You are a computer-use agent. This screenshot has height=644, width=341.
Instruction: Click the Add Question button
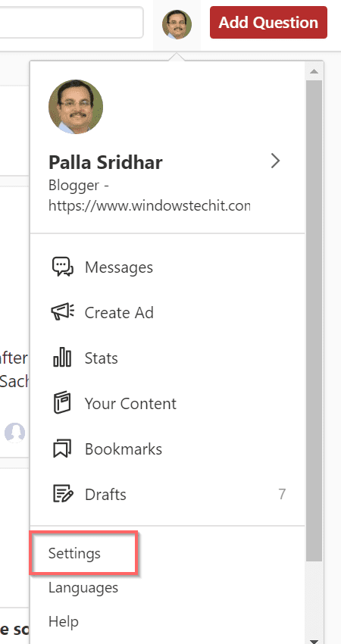tap(269, 23)
